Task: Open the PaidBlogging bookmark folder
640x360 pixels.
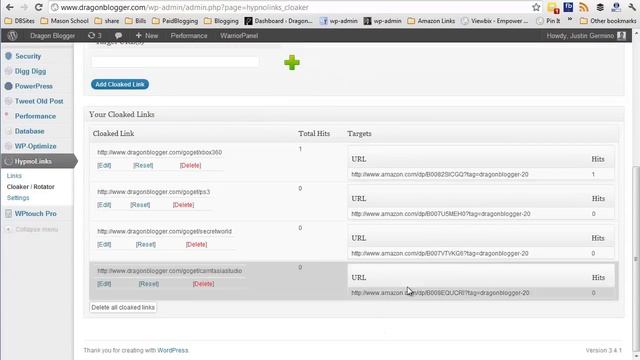Action: tap(175, 21)
